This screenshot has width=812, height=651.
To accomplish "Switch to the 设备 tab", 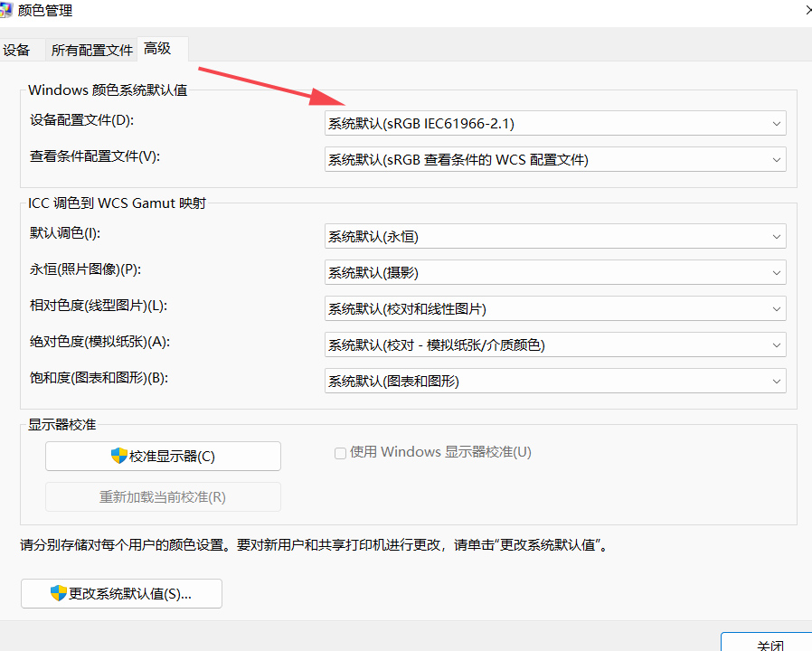I will click(17, 51).
